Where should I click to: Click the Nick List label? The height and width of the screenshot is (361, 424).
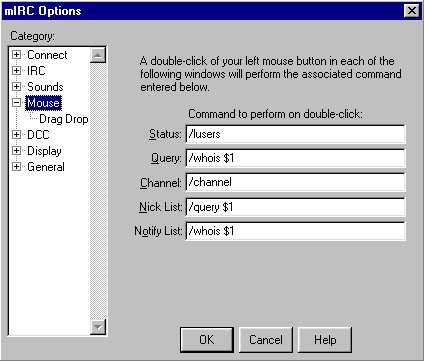click(161, 207)
